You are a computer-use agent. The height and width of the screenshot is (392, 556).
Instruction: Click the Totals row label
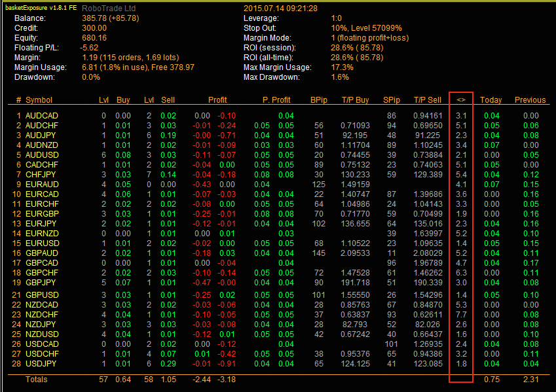coord(37,380)
